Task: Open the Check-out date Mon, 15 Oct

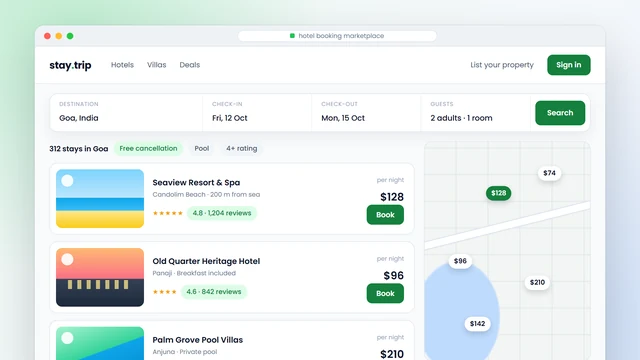Action: 366,113
